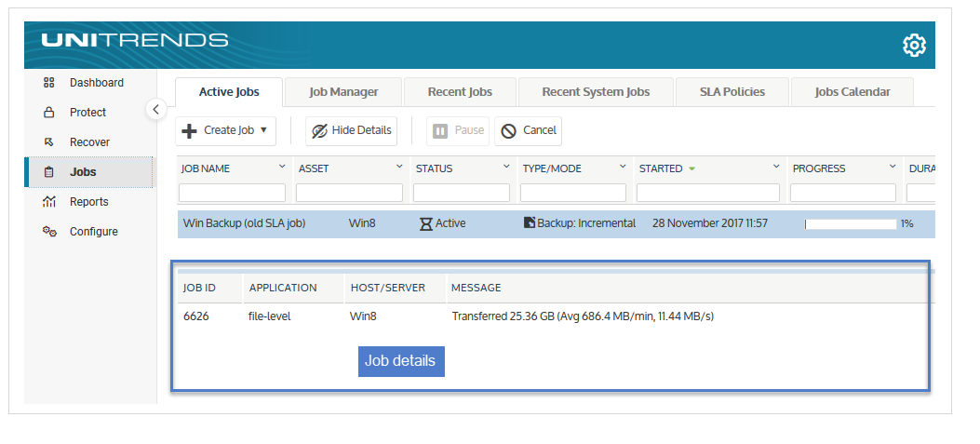980x444 pixels.
Task: Click the hourglass Active status icon
Action: (425, 224)
